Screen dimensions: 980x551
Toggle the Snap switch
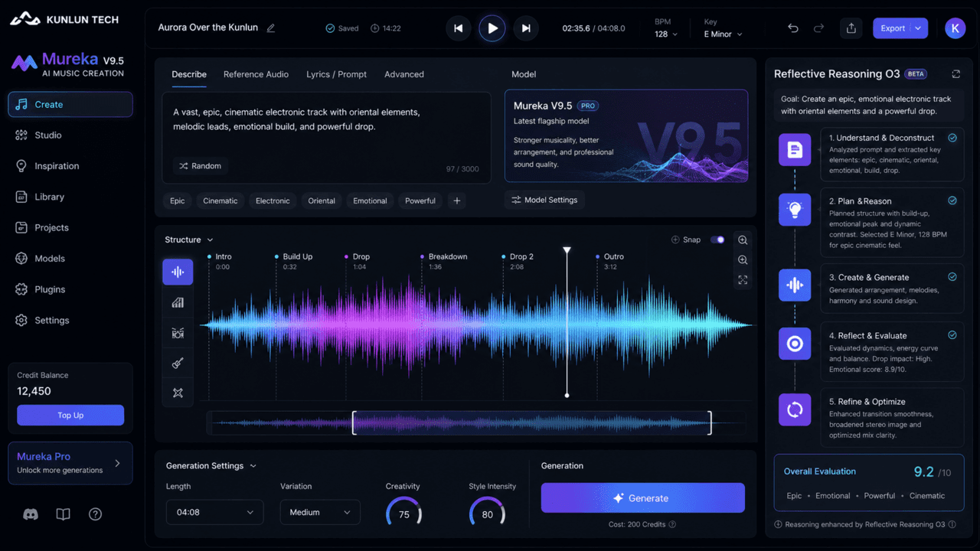point(717,240)
